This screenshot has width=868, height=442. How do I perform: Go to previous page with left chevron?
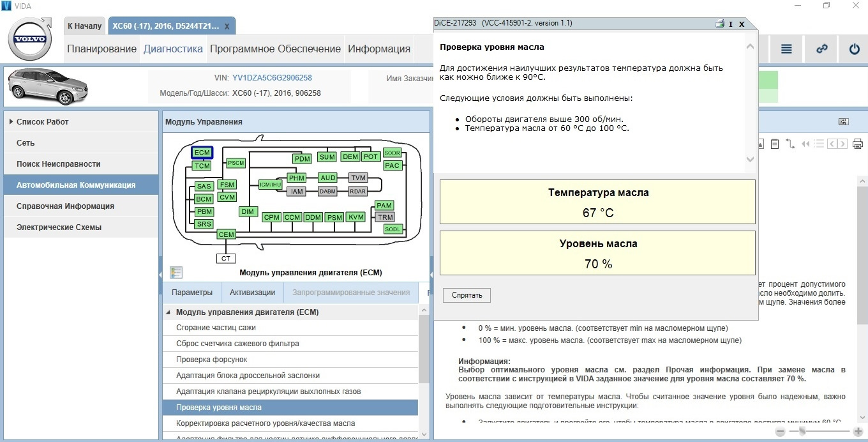point(832,144)
